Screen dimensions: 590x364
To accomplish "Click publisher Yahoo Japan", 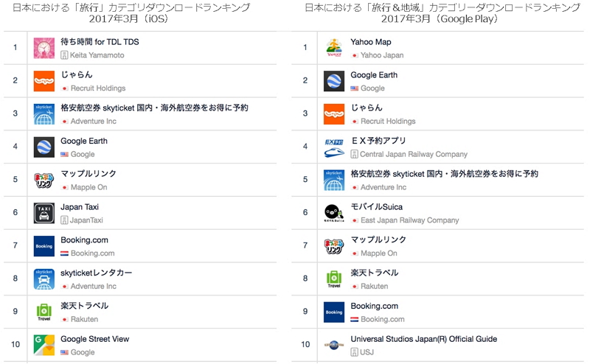I will (x=382, y=55).
